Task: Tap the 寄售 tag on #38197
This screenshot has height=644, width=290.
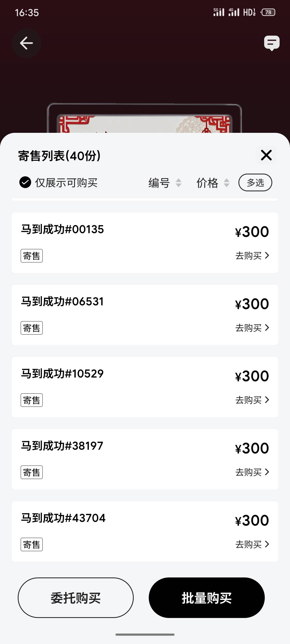Action: [32, 472]
